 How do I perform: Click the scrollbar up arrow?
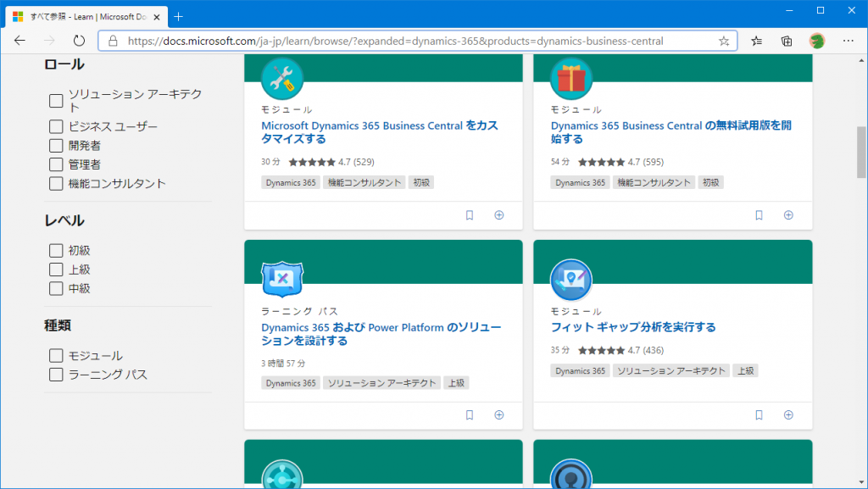coord(861,60)
